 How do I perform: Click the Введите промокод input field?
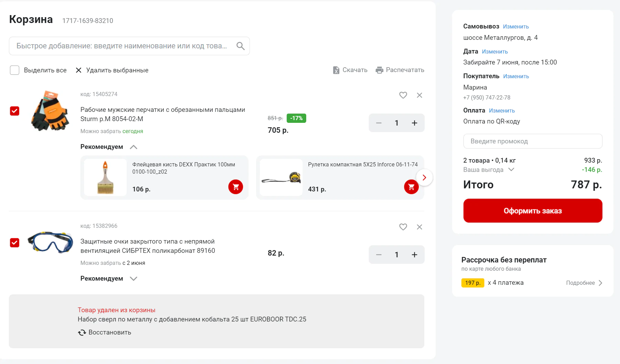point(532,141)
